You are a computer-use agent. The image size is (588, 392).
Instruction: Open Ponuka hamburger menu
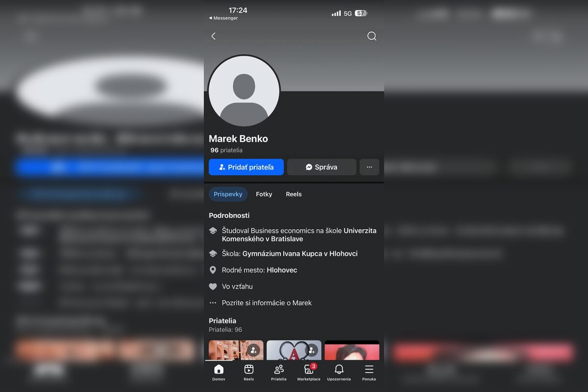point(369,372)
